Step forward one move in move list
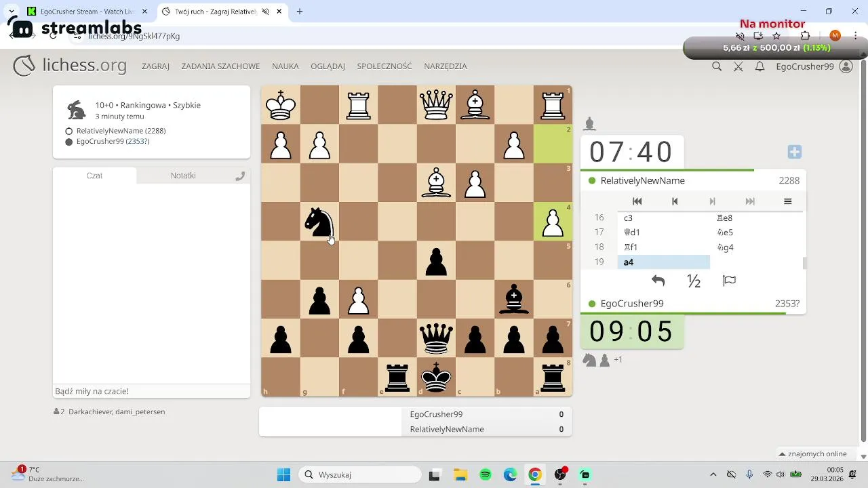This screenshot has height=488, width=868. 712,201
